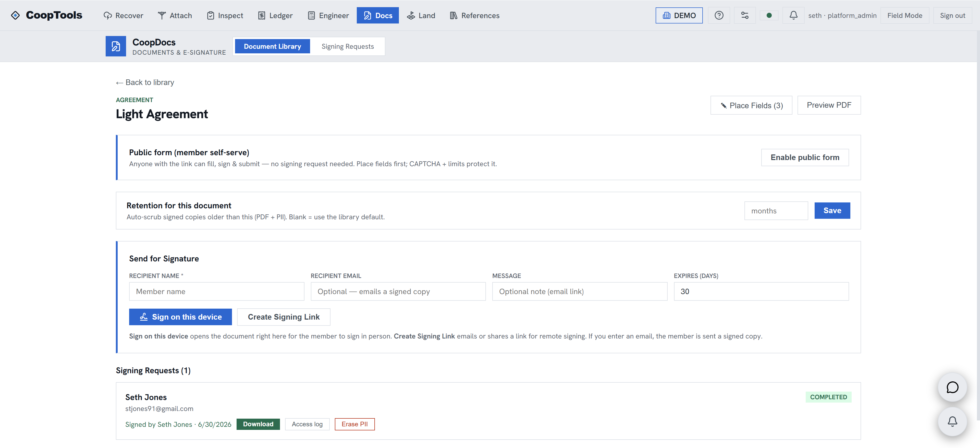This screenshot has height=448, width=980.
Task: Click the Message note field
Action: coord(580,292)
